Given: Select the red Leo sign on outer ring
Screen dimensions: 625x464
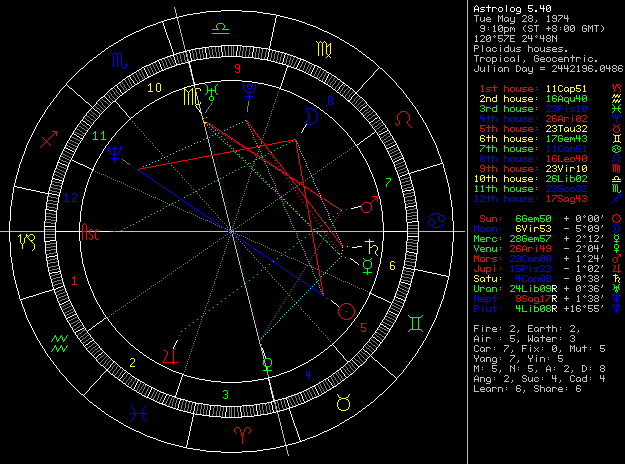Looking at the screenshot, I should [403, 120].
